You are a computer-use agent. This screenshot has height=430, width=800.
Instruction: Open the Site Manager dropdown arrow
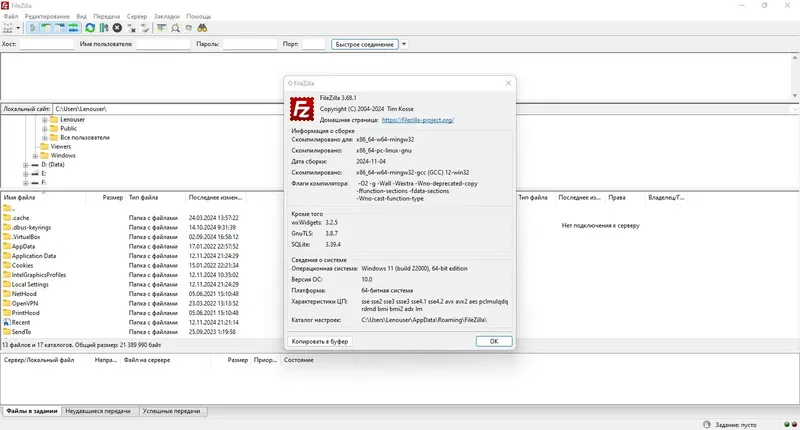pyautogui.click(x=18, y=28)
